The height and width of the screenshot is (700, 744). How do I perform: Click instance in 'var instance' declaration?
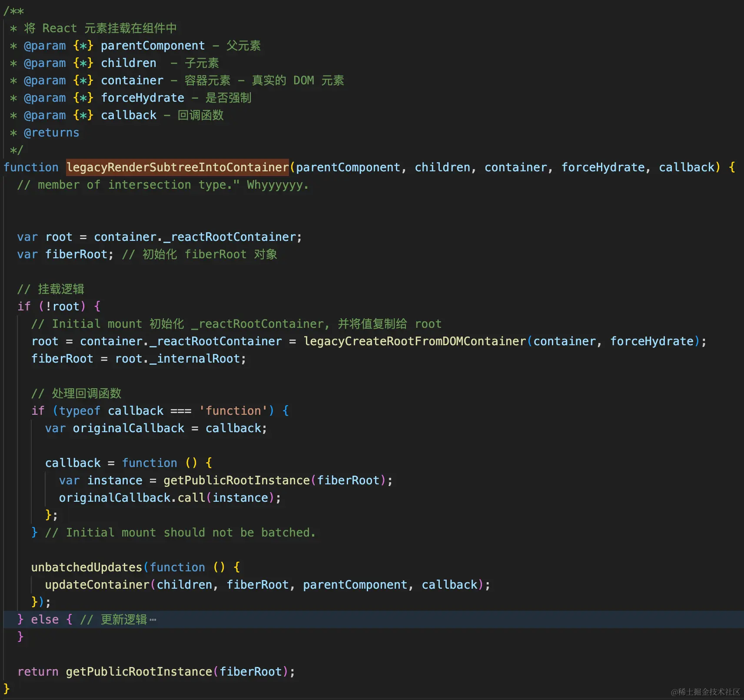tap(115, 480)
